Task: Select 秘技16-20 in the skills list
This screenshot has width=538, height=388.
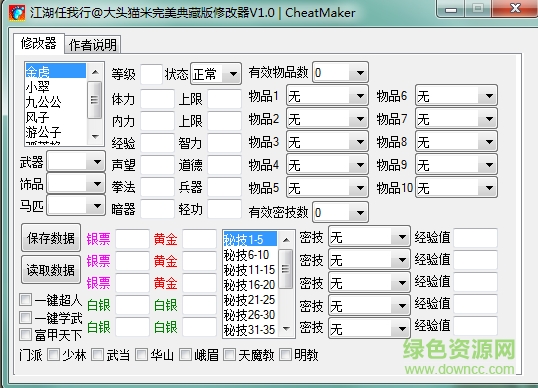Action: (x=250, y=284)
